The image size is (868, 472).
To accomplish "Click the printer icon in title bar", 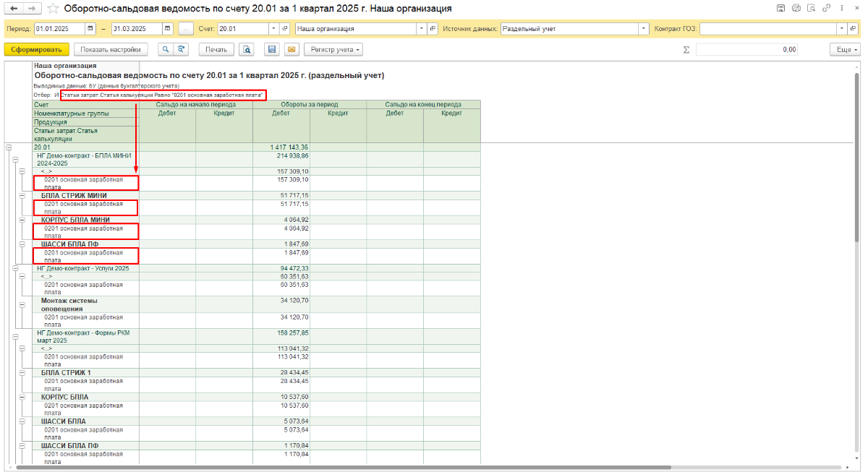I will tap(796, 8).
